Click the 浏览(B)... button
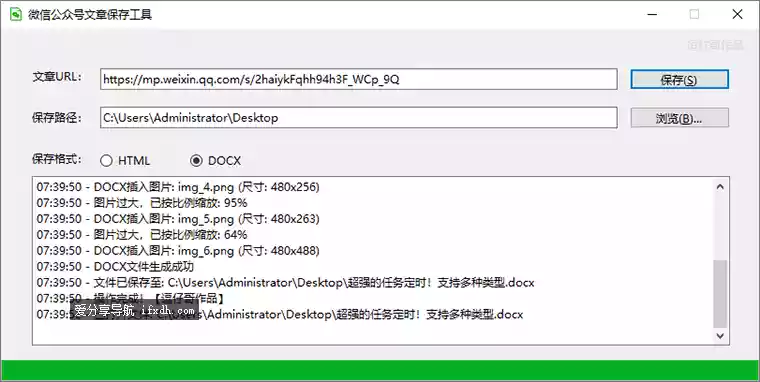Image resolution: width=760 pixels, height=382 pixels. click(679, 118)
